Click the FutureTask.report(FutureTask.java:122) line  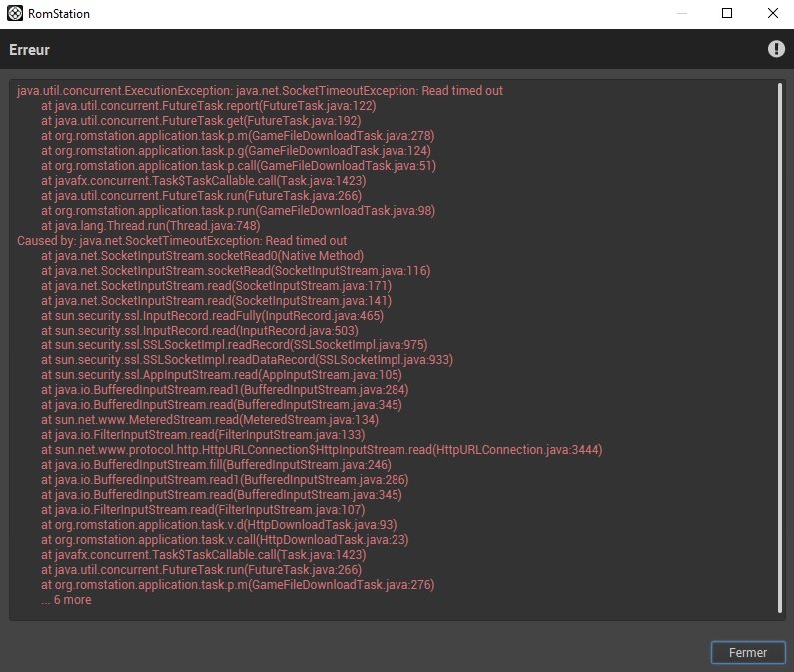(208, 105)
